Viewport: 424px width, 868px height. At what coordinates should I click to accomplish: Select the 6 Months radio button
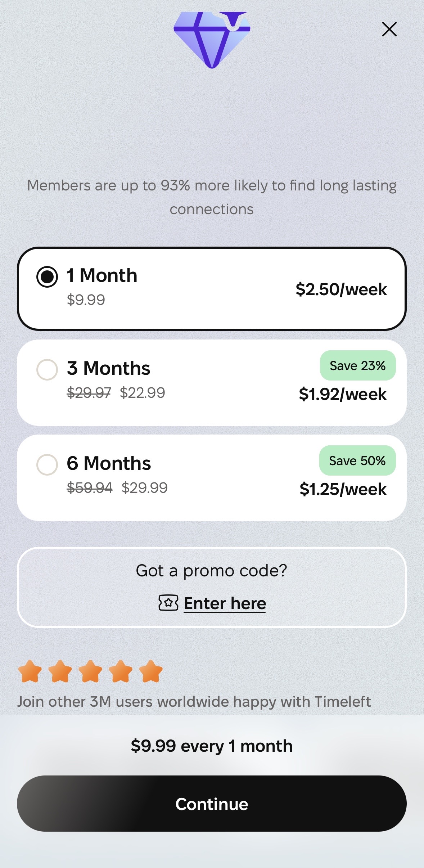[x=47, y=464]
